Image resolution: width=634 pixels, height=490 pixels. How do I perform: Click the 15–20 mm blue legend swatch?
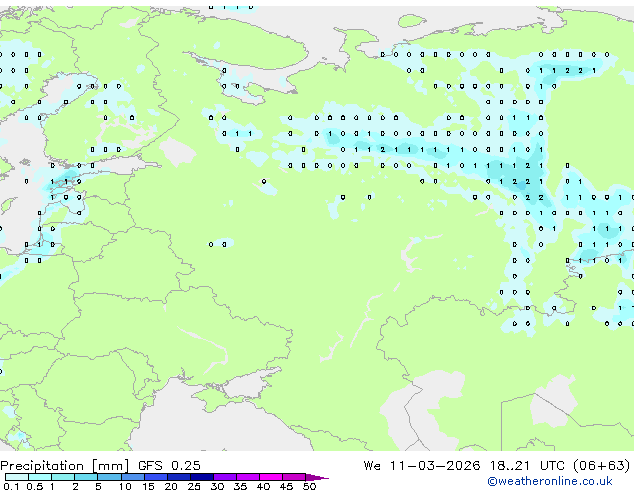tap(156, 477)
